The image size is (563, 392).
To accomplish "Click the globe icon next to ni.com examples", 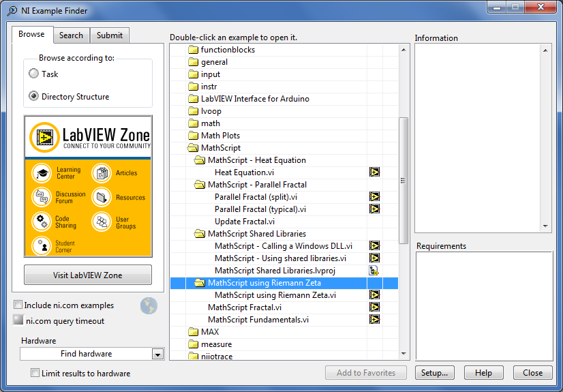I will (149, 306).
